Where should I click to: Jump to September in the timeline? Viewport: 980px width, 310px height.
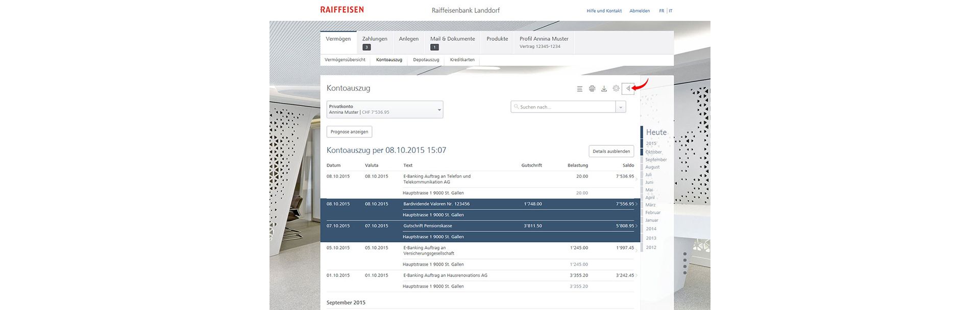(x=656, y=160)
